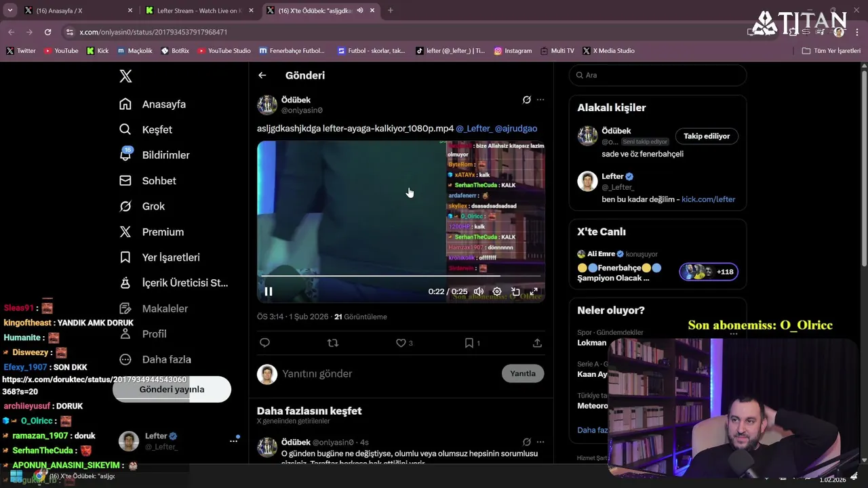Open a new browser tab
This screenshot has height=488, width=868.
[390, 10]
